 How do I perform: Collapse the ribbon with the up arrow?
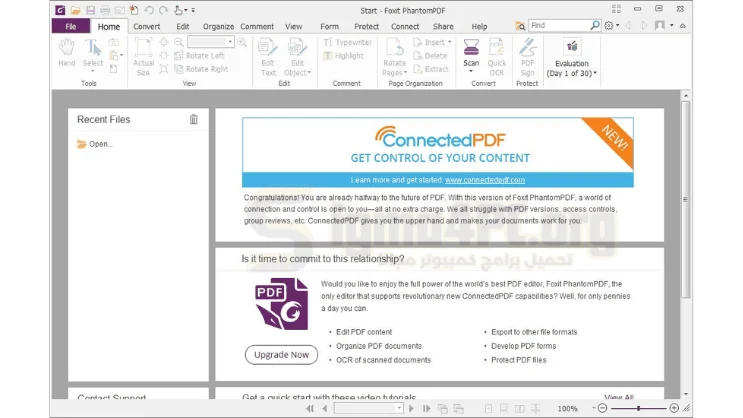pyautogui.click(x=683, y=26)
